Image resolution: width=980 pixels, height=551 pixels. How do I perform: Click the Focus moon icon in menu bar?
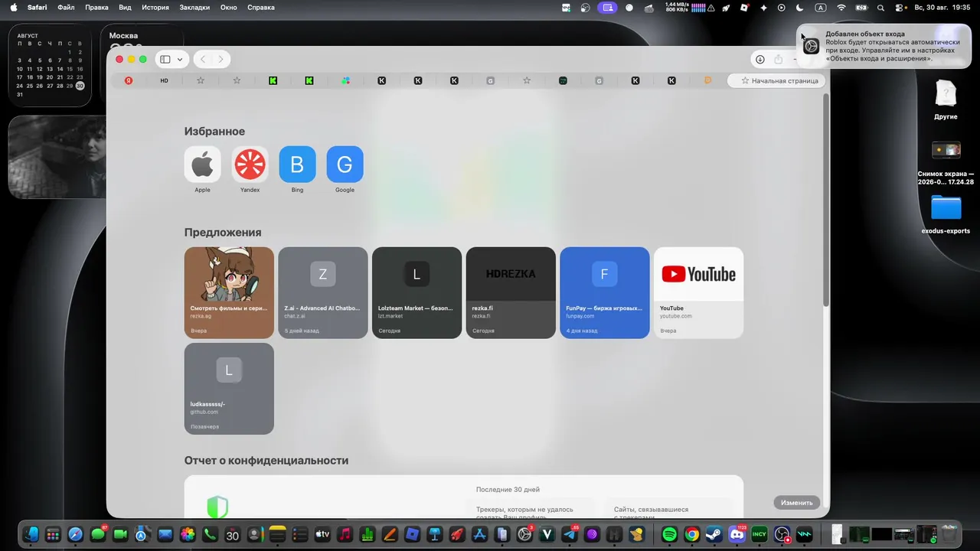point(800,8)
